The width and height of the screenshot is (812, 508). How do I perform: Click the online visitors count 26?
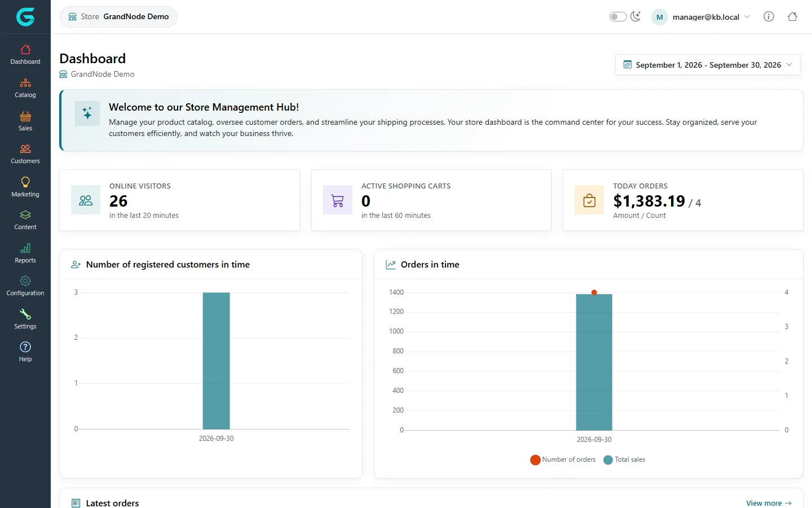(118, 201)
